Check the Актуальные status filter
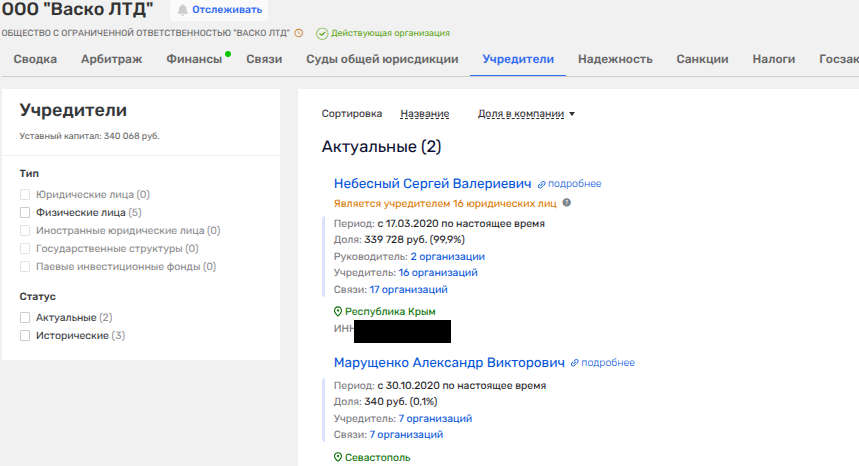 pyautogui.click(x=25, y=317)
